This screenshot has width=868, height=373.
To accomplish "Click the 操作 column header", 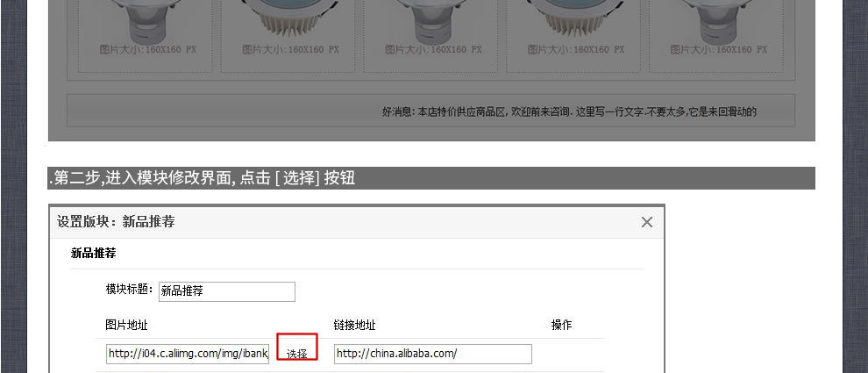I will (561, 325).
